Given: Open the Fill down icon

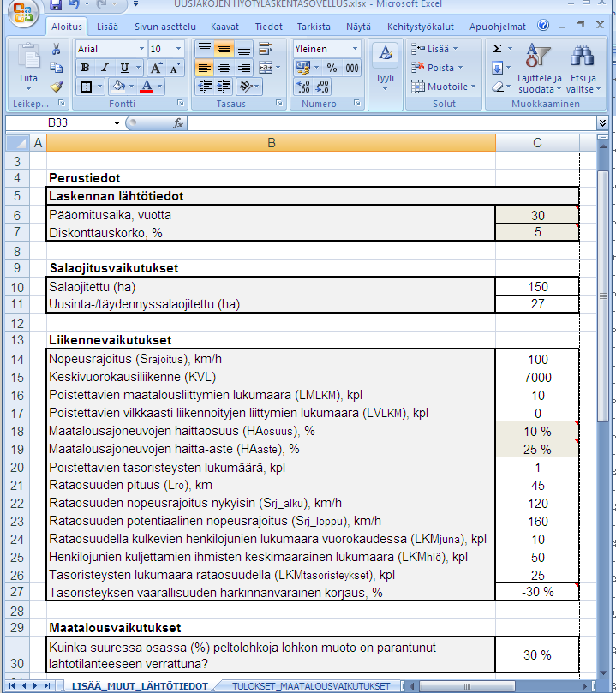Looking at the screenshot, I should pyautogui.click(x=497, y=68).
